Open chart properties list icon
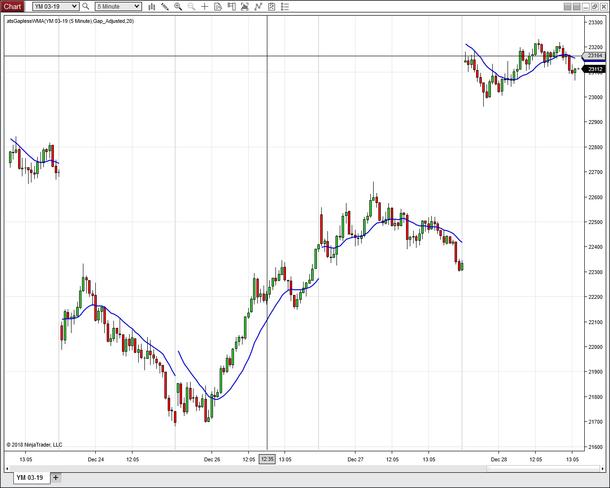Viewport: 610px width, 488px height. (285, 7)
